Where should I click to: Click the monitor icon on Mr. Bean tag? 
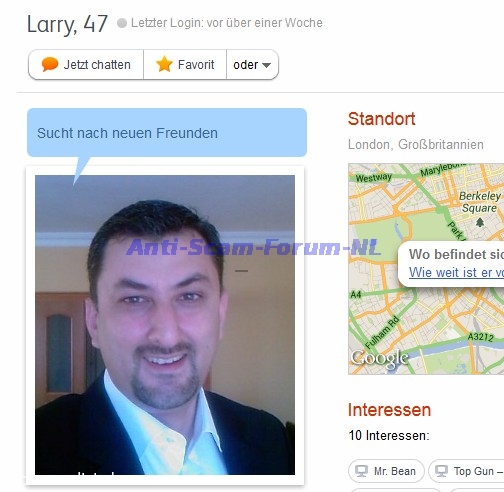361,471
